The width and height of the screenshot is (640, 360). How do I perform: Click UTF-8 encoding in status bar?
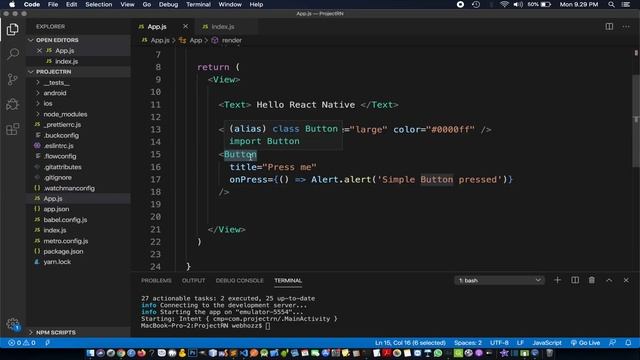pyautogui.click(x=499, y=343)
